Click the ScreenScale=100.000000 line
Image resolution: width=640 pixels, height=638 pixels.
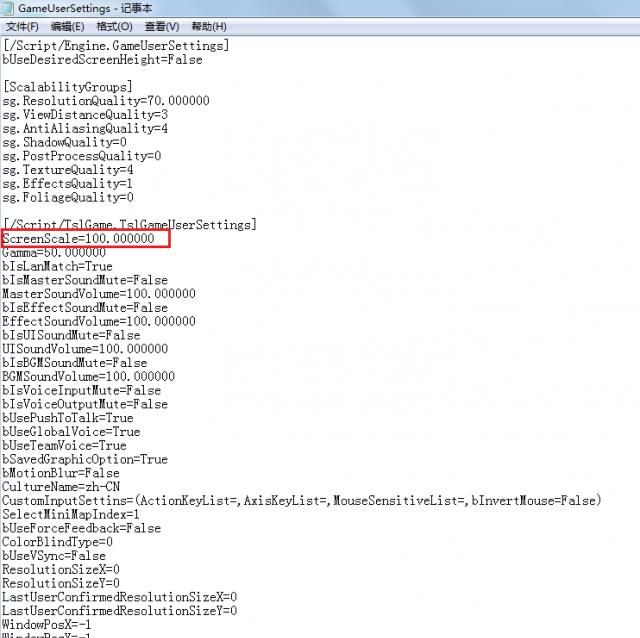78,239
